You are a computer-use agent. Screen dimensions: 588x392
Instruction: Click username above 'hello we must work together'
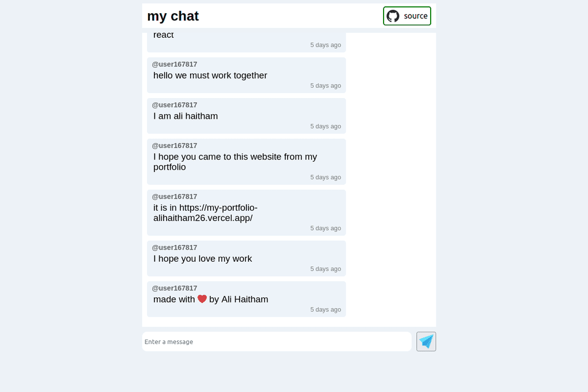(x=175, y=64)
